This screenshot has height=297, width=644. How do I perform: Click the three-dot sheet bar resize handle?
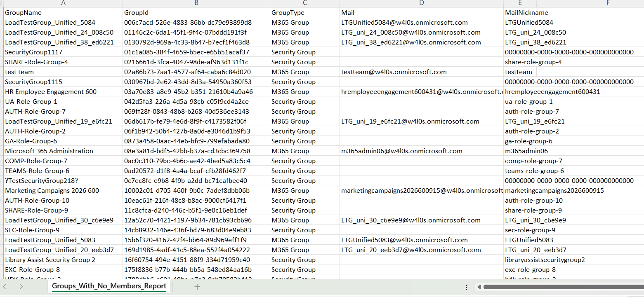(467, 287)
